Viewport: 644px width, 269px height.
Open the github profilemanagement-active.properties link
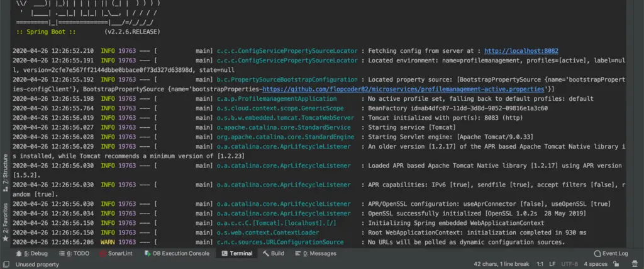pos(403,89)
